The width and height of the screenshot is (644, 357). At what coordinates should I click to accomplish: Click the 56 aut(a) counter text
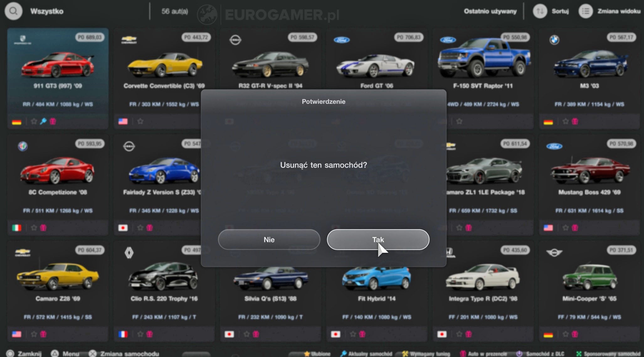point(175,11)
